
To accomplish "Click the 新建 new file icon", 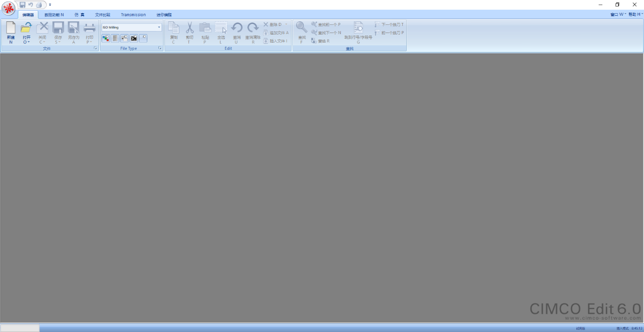I will (x=11, y=28).
